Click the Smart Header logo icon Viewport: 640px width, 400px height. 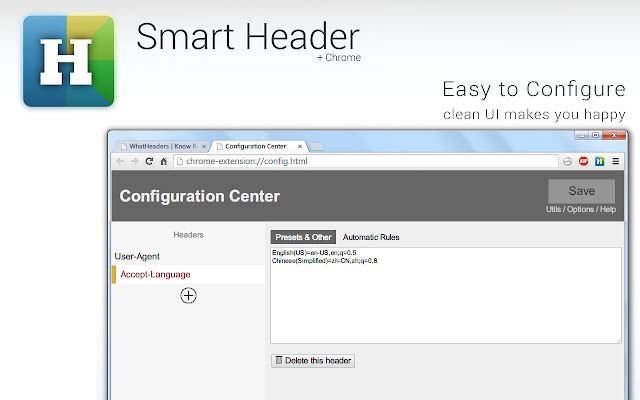click(x=68, y=61)
